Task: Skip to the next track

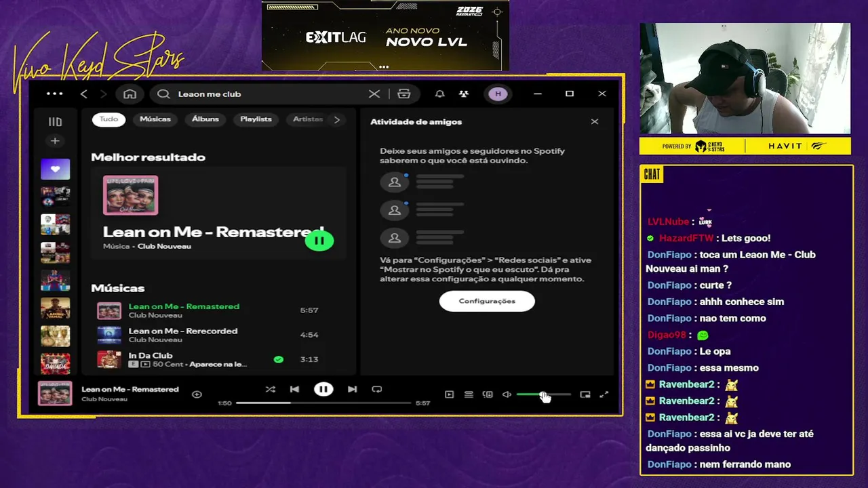Action: (352, 389)
